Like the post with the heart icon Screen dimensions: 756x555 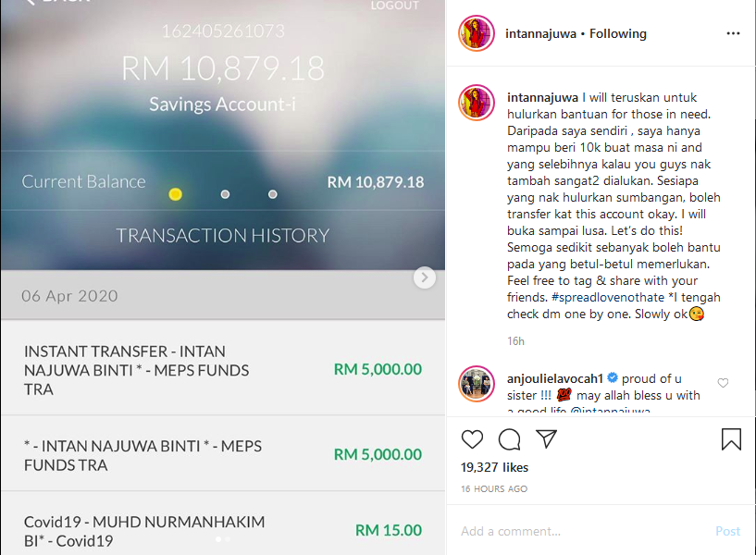[x=472, y=439]
